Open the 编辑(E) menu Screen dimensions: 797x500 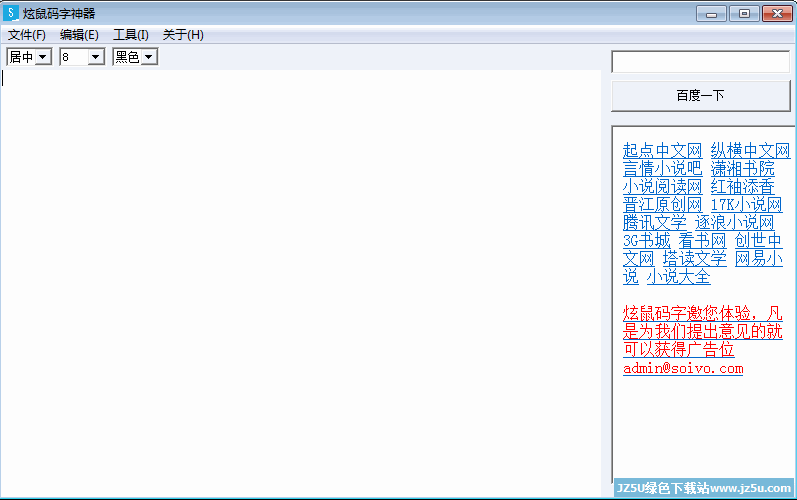click(79, 35)
